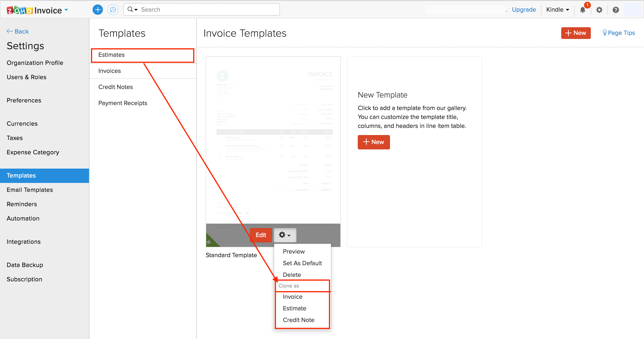Image resolution: width=644 pixels, height=339 pixels.
Task: Click the Upgrade link
Action: (x=524, y=10)
